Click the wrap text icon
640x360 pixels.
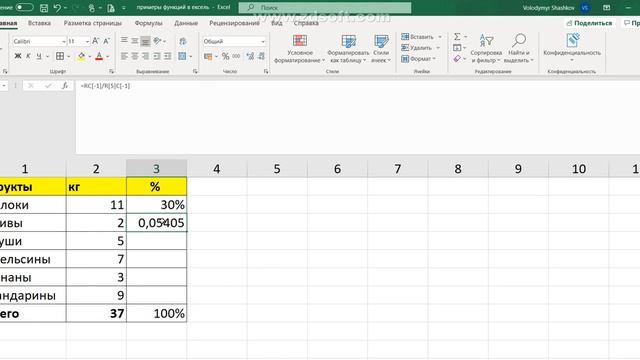(183, 41)
